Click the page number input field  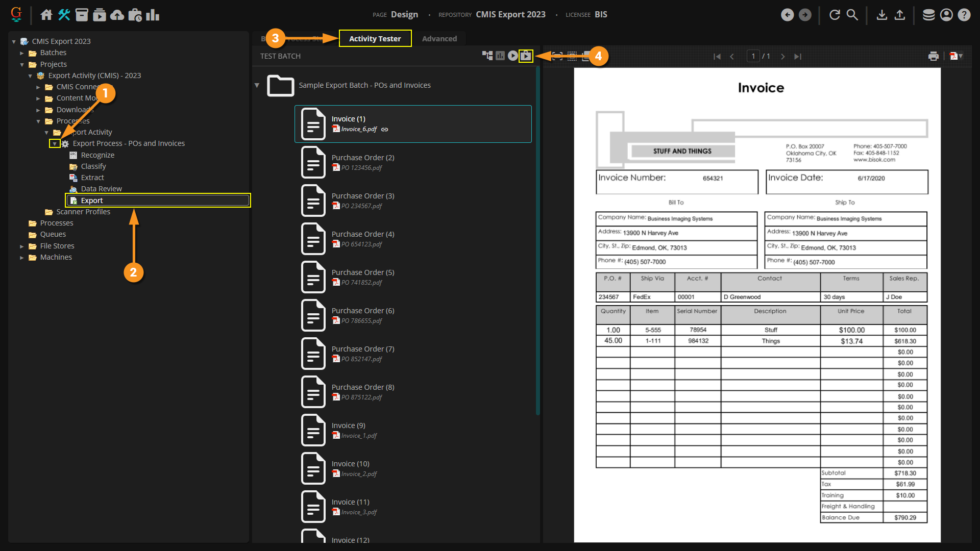(753, 56)
